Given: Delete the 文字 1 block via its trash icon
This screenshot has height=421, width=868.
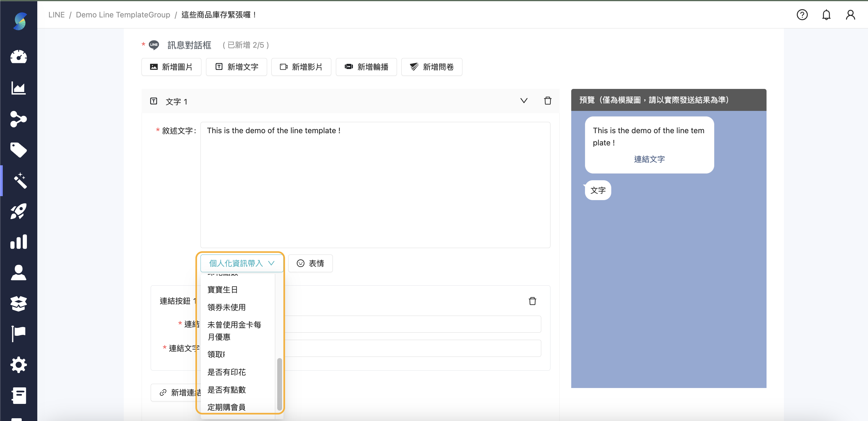Looking at the screenshot, I should [x=548, y=101].
